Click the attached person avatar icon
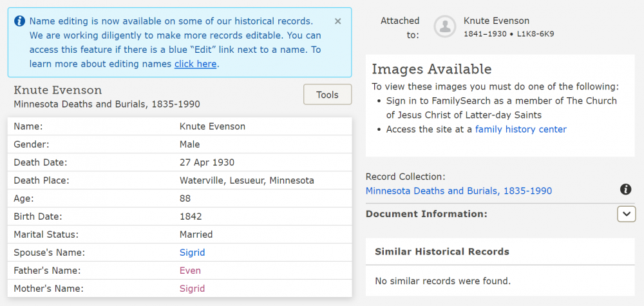The height and width of the screenshot is (306, 644). pos(445,26)
